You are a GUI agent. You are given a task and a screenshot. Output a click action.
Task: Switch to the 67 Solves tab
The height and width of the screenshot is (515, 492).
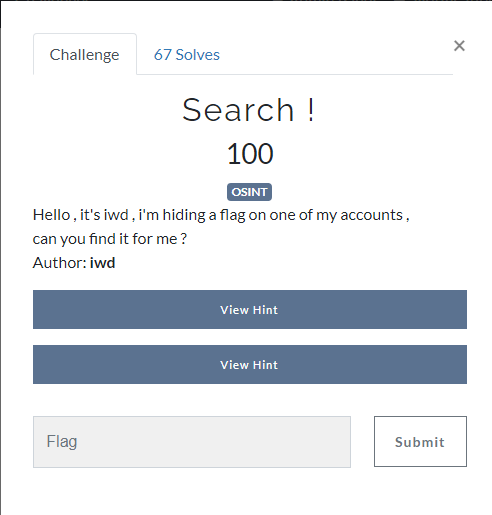click(x=187, y=55)
